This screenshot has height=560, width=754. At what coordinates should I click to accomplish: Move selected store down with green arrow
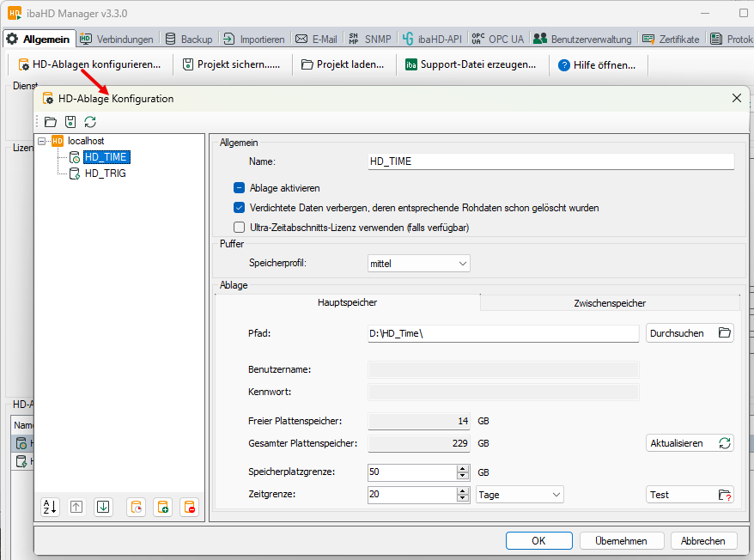103,507
